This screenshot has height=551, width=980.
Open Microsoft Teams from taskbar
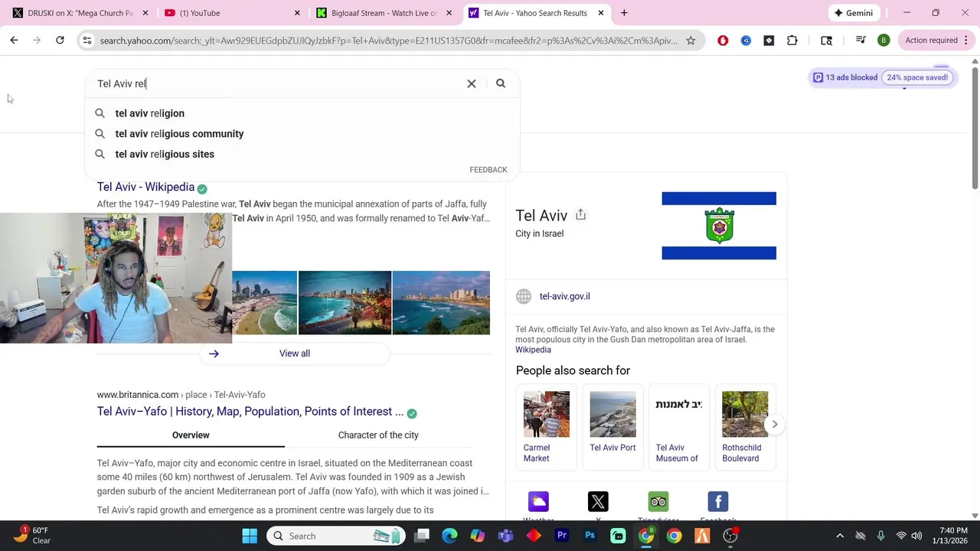pos(505,536)
